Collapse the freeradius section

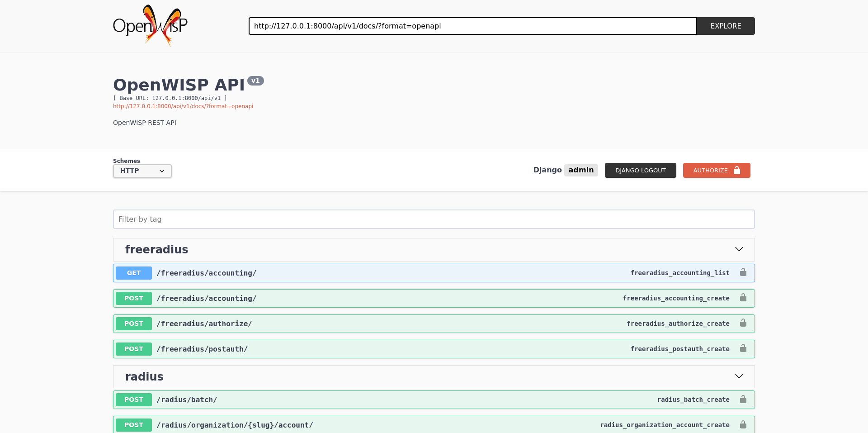tap(739, 249)
